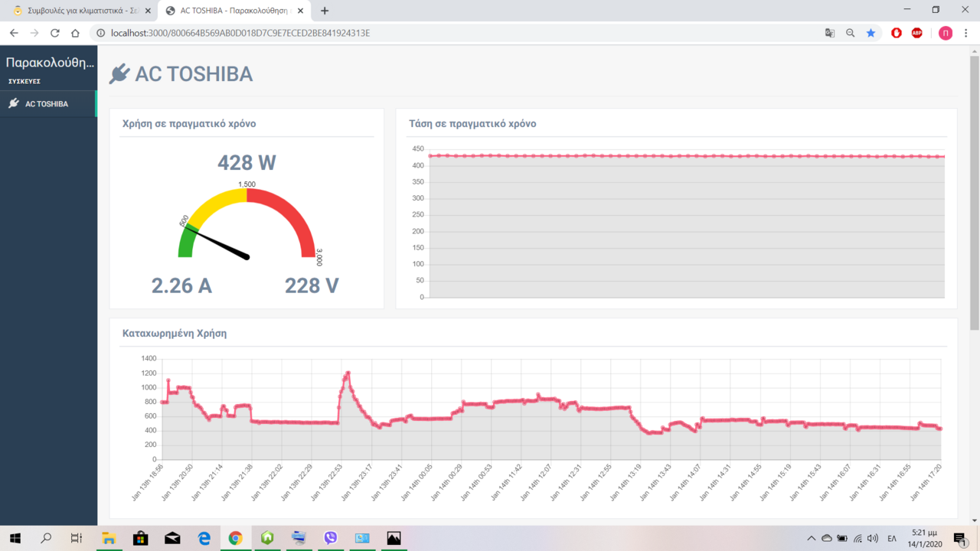Screen dimensions: 980x551
Task: Open the volume control tray icon
Action: pos(873,539)
